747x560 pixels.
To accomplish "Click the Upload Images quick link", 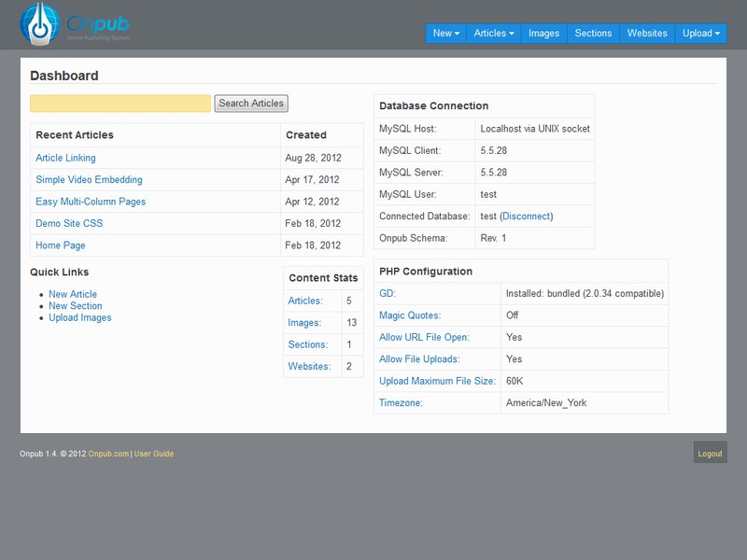I will coord(80,317).
